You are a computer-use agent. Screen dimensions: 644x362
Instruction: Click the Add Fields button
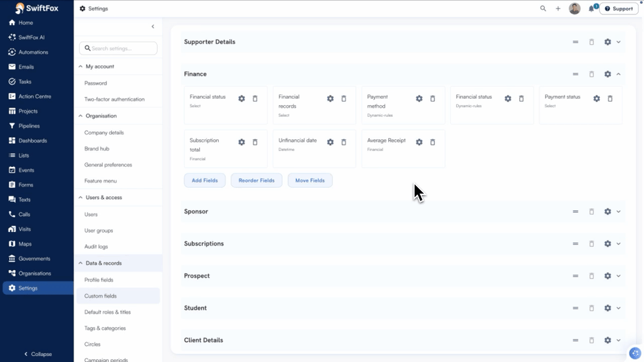click(x=204, y=181)
